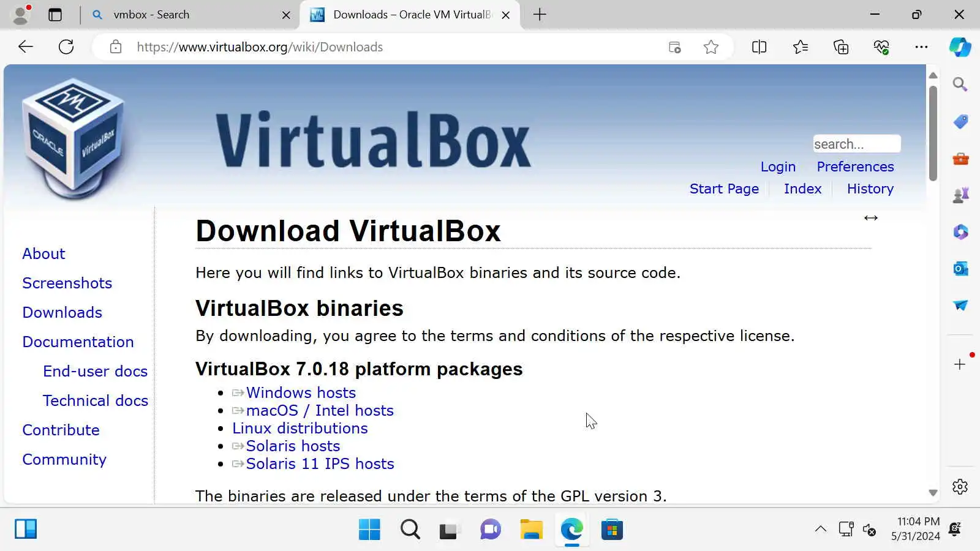Open the History link
This screenshot has width=980, height=551.
point(870,189)
